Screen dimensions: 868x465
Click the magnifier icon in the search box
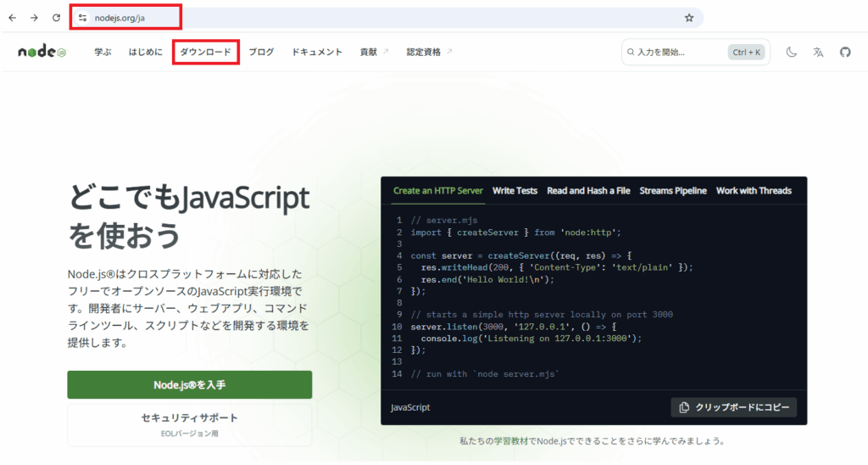[x=631, y=52]
